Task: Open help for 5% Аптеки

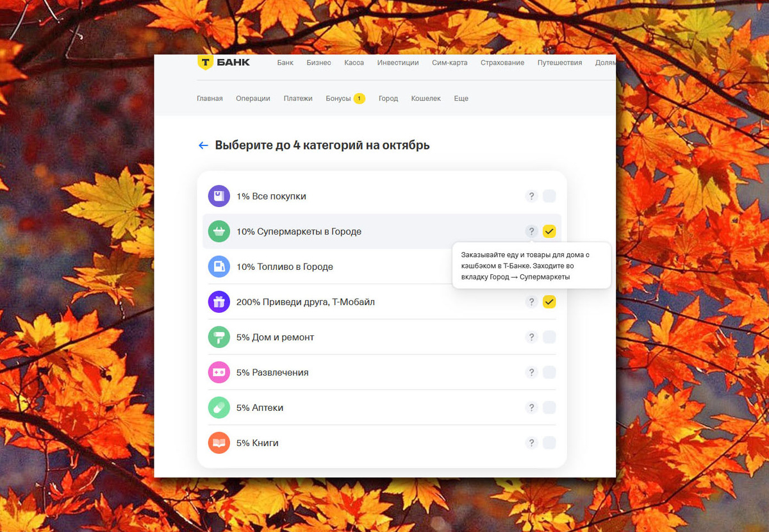Action: click(x=531, y=408)
